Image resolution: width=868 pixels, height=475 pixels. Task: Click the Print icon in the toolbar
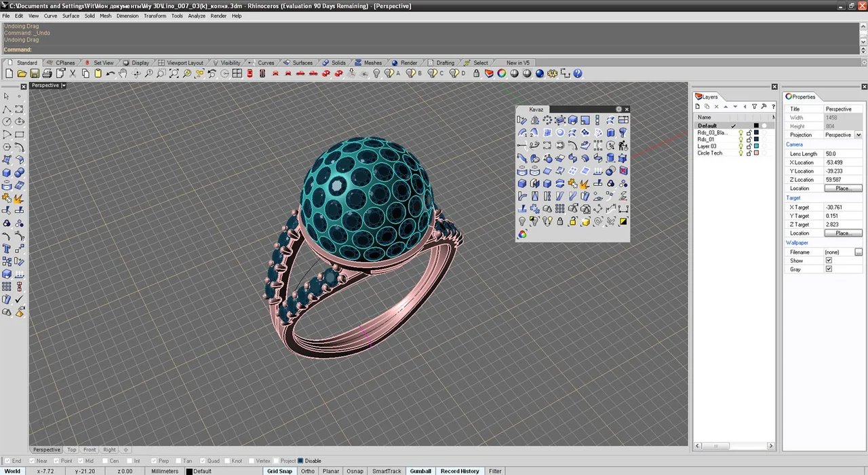point(47,73)
